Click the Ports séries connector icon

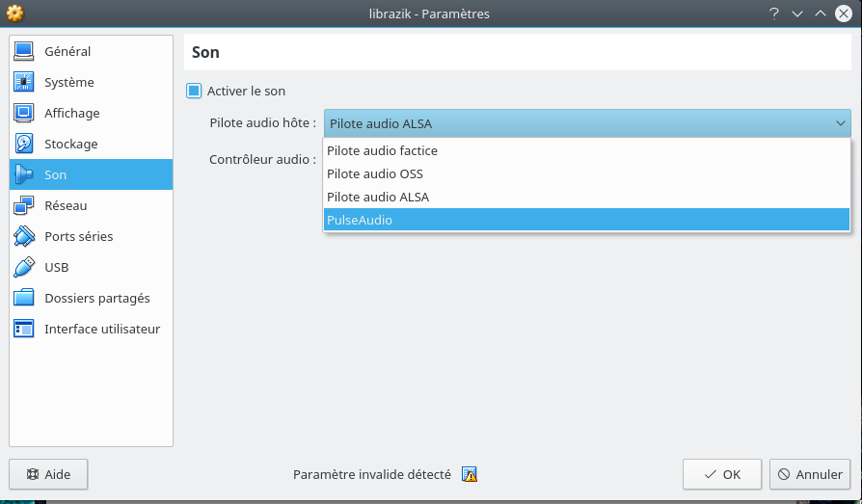click(24, 236)
